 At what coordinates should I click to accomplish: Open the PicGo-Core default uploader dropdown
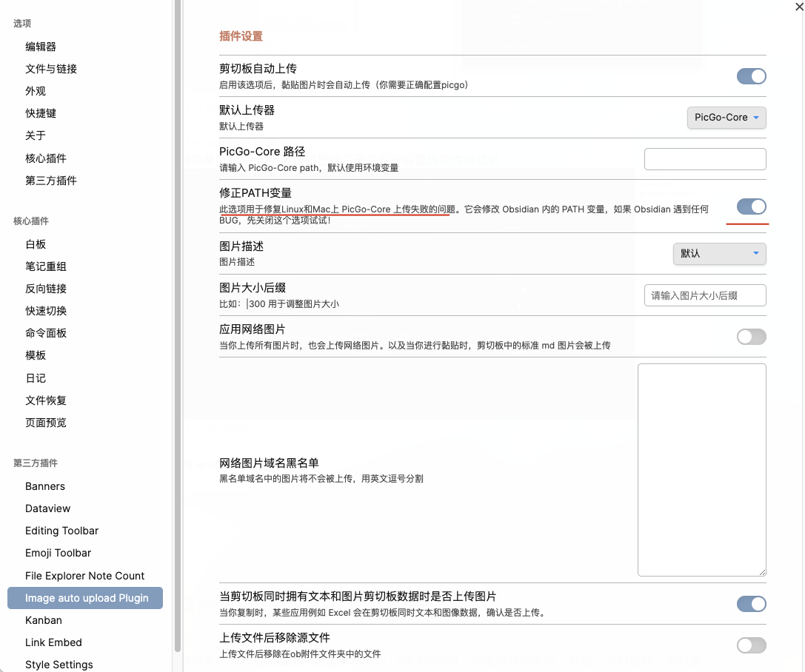(x=726, y=118)
